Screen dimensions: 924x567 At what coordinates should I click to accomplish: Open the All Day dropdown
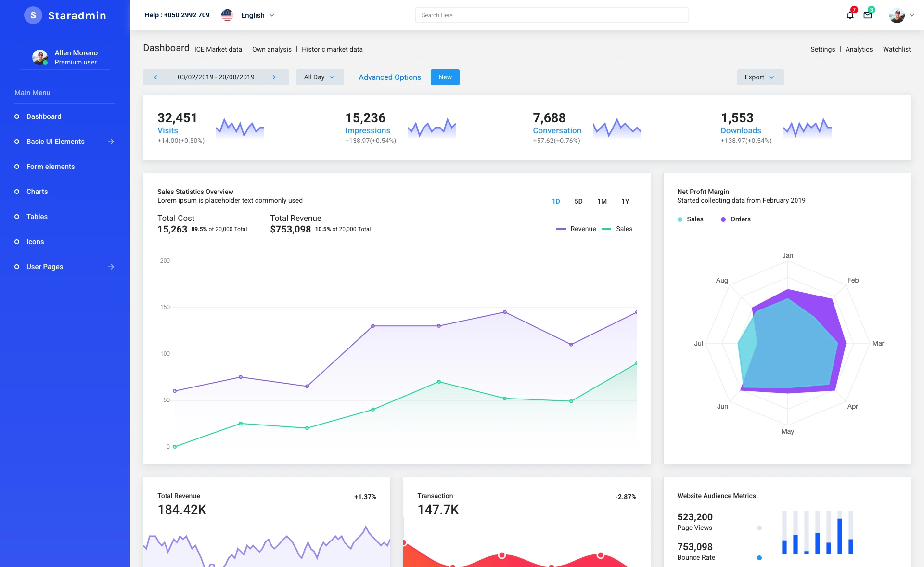click(320, 77)
